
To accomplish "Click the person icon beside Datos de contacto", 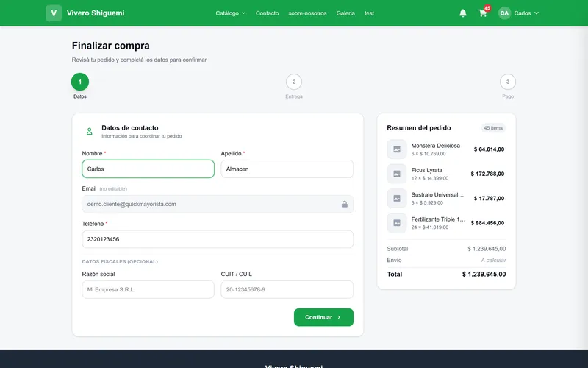I will pos(89,132).
